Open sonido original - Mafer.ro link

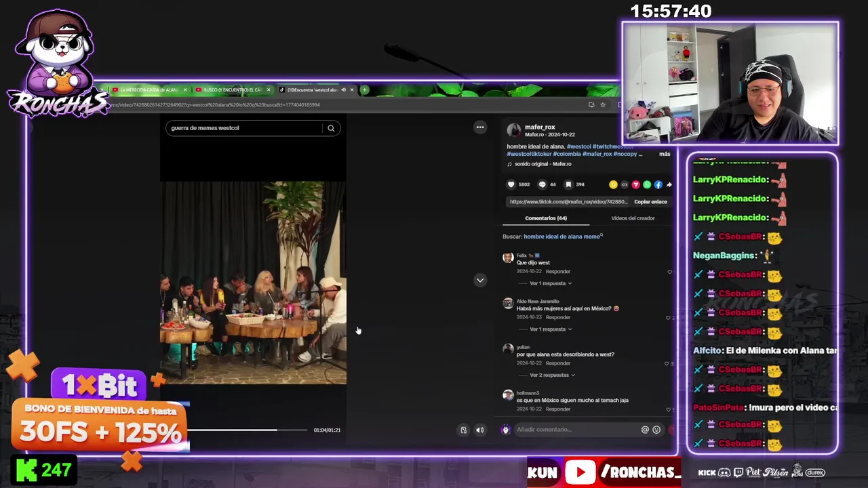pos(542,164)
